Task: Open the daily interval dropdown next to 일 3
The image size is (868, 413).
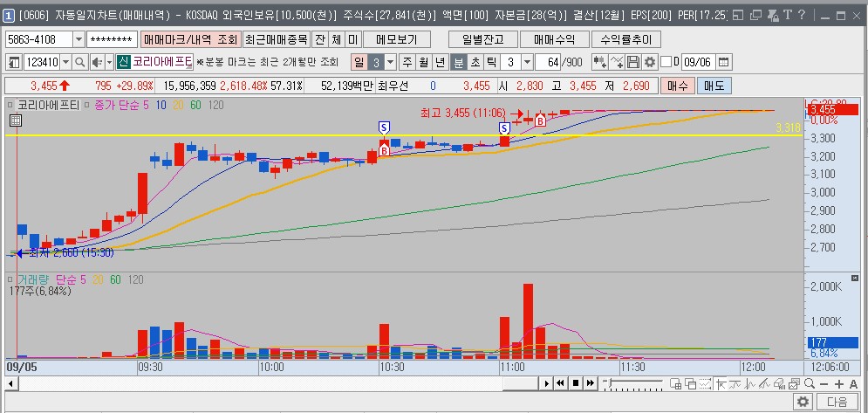Action: pos(390,62)
